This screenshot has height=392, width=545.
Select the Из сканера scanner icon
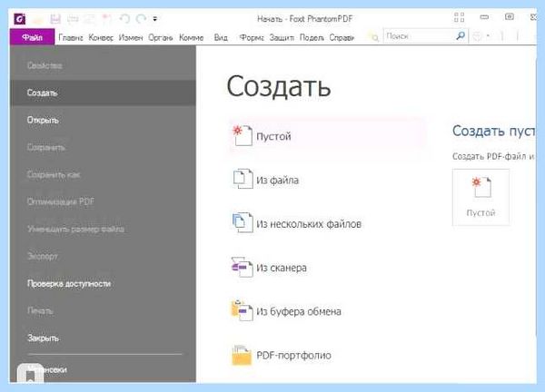[x=242, y=267]
